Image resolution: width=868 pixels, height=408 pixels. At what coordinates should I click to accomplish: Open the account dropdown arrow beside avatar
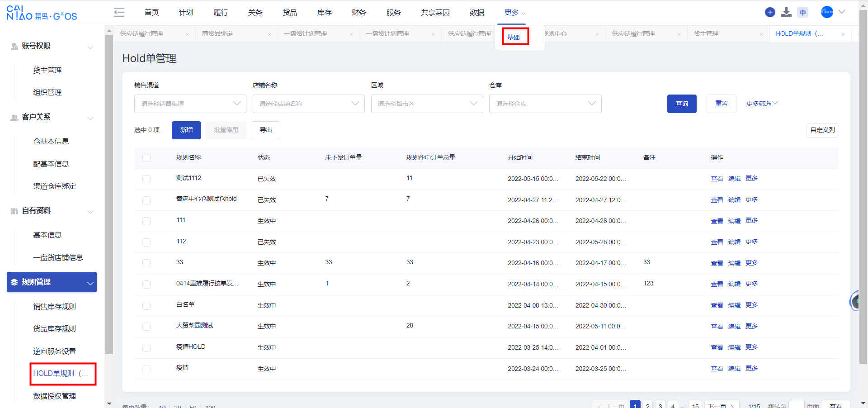(842, 12)
